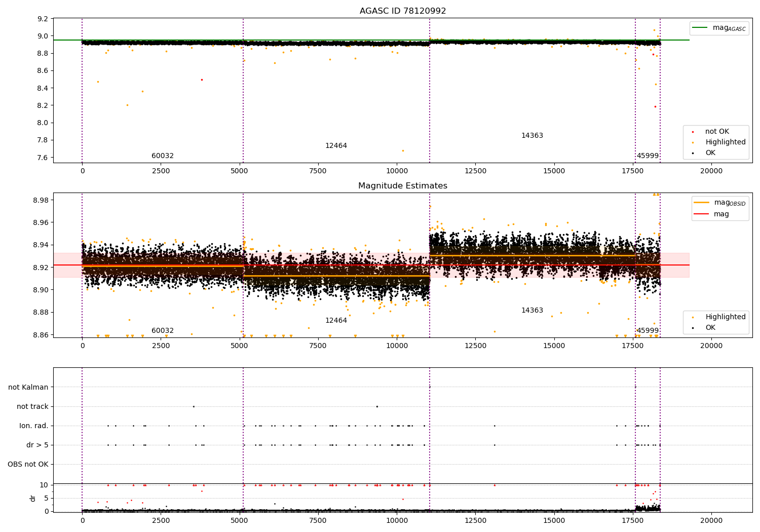760x532 pixels.
Task: Click the 8.86 y-axis tick in middle plot
Action: tap(41, 335)
